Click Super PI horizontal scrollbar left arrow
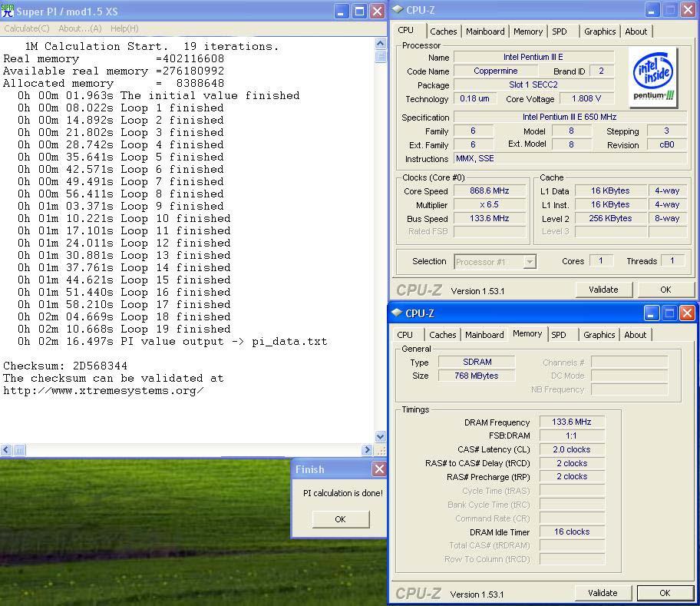Viewport: 700px width, 606px height. pos(6,449)
